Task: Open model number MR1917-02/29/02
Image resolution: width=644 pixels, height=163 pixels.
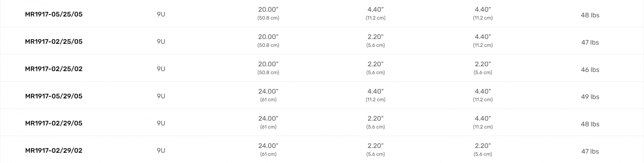Action: pyautogui.click(x=54, y=151)
